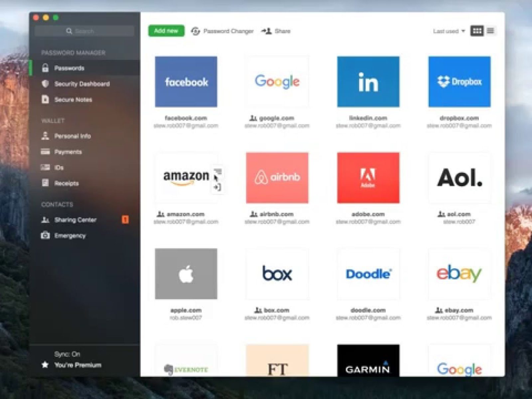Open the Google tile above google.com
This screenshot has height=399, width=532.
click(277, 82)
